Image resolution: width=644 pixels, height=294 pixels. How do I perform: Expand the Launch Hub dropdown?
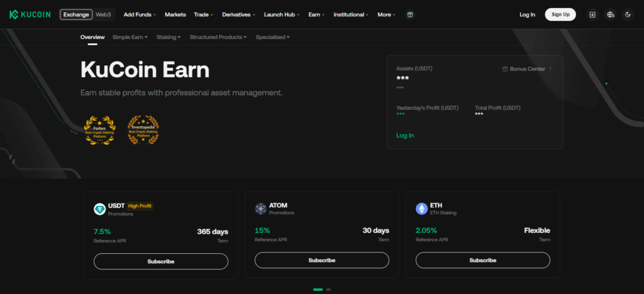click(x=282, y=14)
